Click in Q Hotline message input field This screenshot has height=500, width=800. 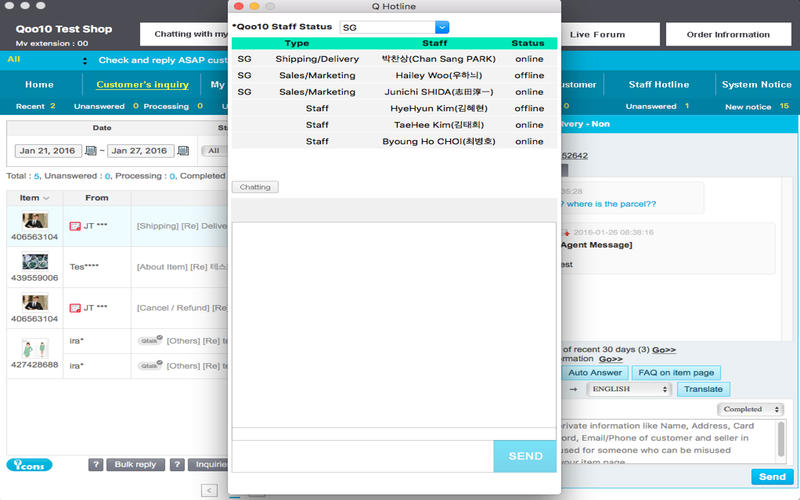[x=363, y=456]
